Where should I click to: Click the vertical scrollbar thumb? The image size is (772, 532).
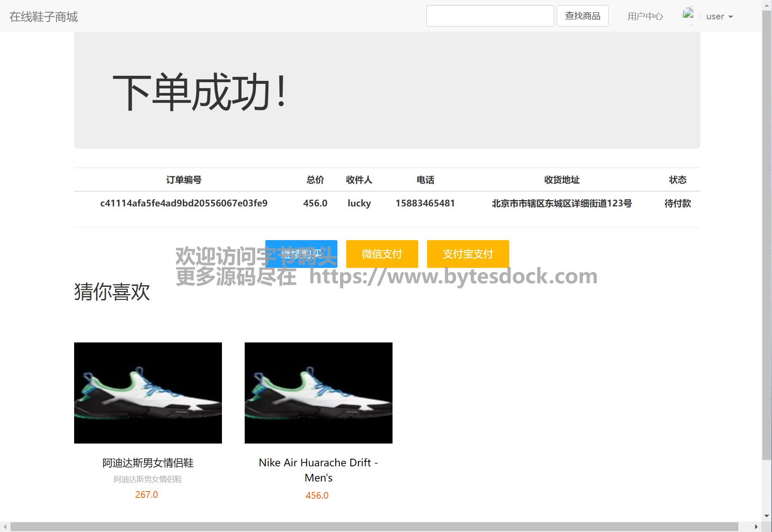pos(767,232)
